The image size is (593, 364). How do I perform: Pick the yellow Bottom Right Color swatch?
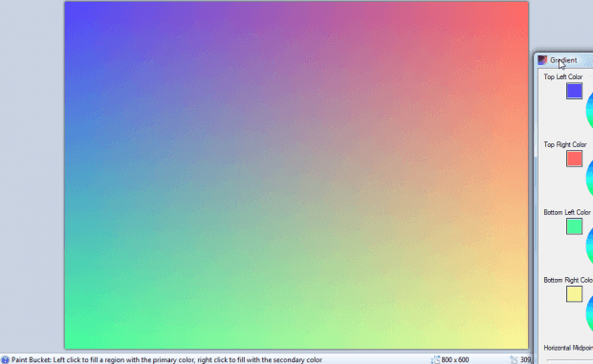pyautogui.click(x=574, y=294)
